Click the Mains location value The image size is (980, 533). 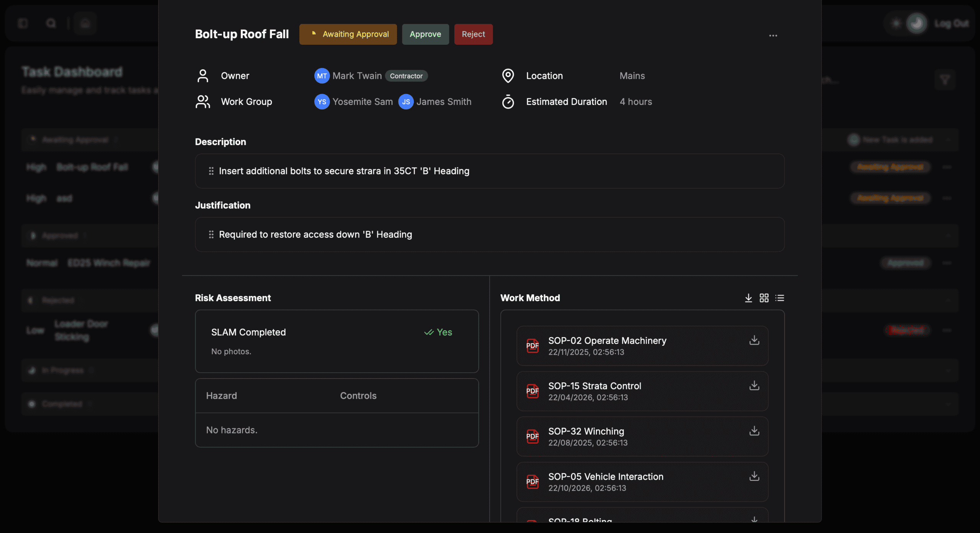(632, 76)
